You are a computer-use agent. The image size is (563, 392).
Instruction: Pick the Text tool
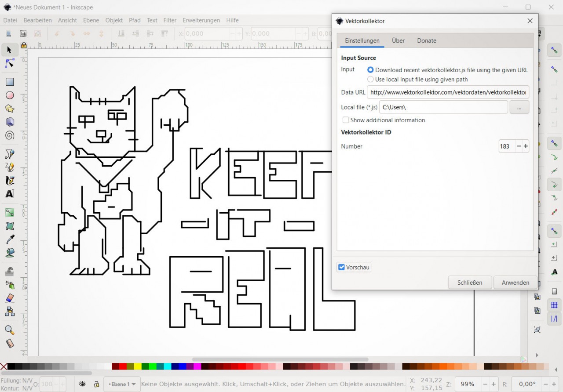pos(9,194)
